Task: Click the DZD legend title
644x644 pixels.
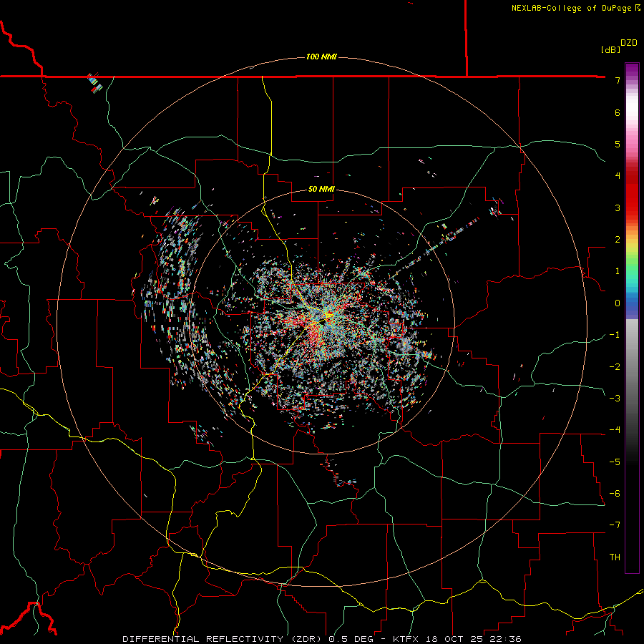Action: pos(629,43)
